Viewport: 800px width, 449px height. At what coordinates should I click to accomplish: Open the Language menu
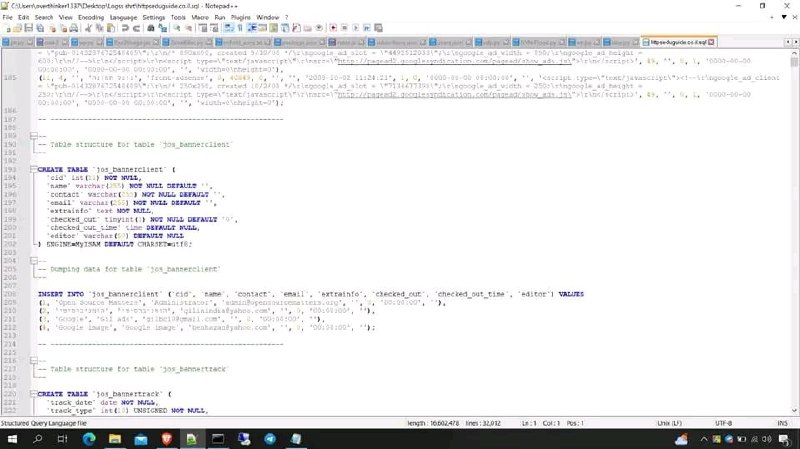(123, 17)
